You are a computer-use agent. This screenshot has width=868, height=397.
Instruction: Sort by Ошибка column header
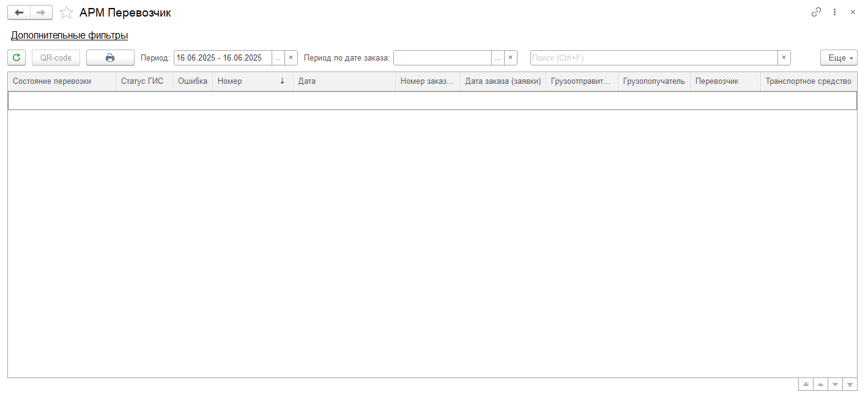tap(193, 81)
